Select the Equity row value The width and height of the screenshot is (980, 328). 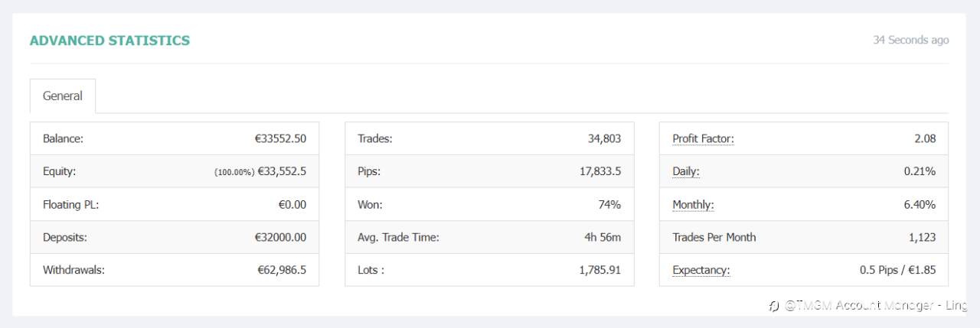click(x=260, y=172)
